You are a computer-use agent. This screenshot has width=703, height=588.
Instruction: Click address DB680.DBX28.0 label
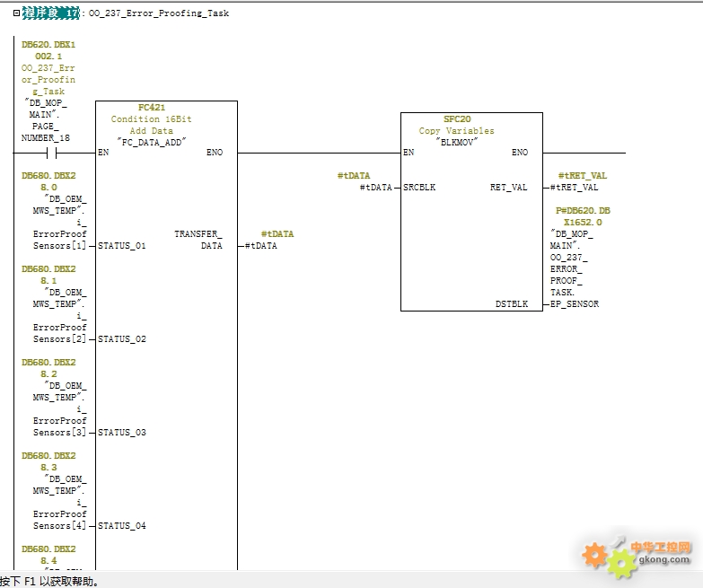pos(48,181)
